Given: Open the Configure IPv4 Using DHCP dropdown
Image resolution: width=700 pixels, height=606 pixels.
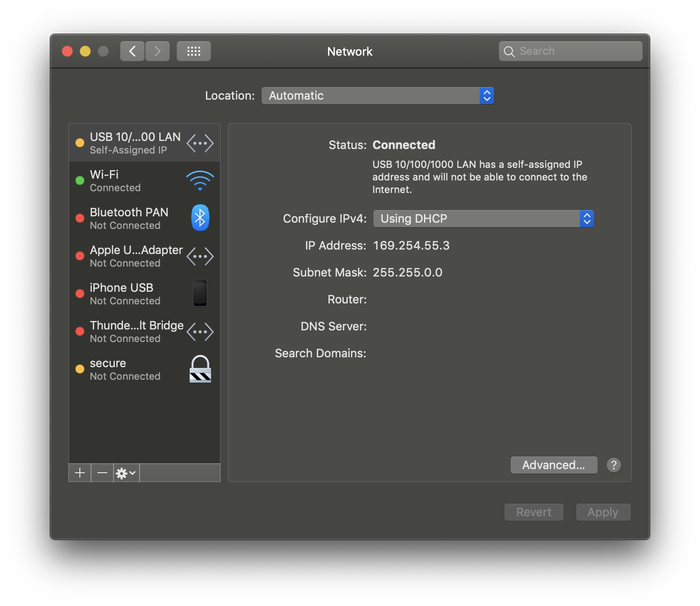Looking at the screenshot, I should click(x=484, y=219).
